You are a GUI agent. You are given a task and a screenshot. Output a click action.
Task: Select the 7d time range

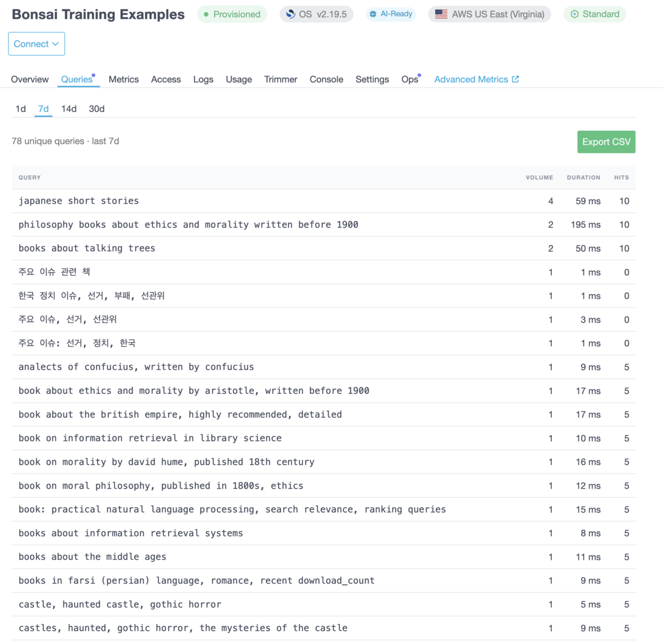[x=43, y=109]
